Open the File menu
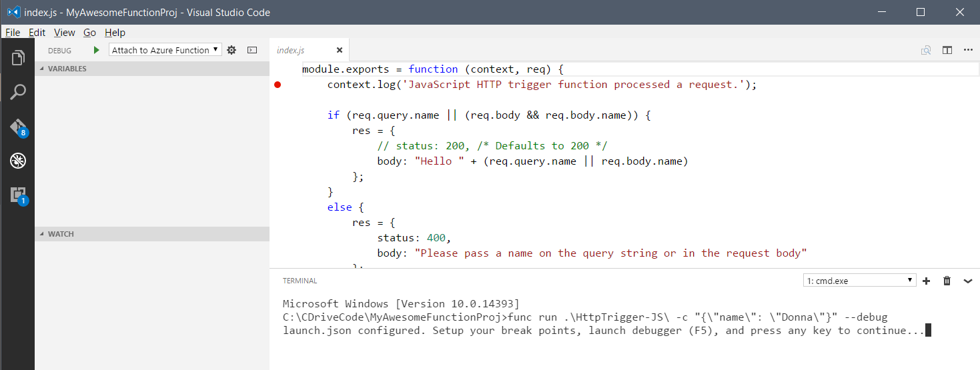Screen dimensions: 980x370 click(x=13, y=32)
